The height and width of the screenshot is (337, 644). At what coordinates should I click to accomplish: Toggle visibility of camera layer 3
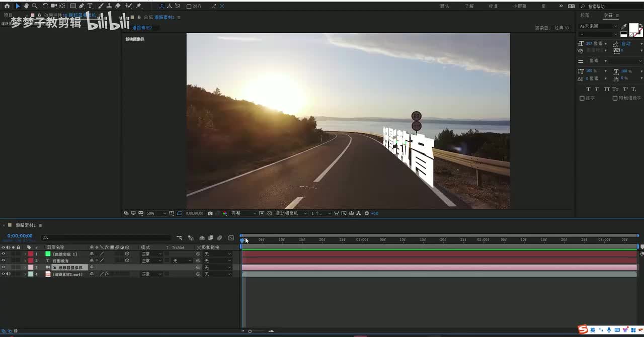[4, 267]
